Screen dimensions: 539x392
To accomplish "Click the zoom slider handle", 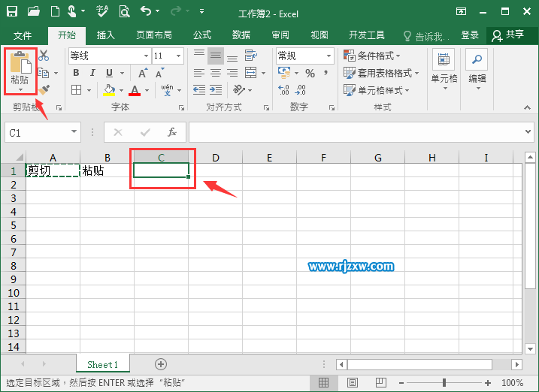I will [x=444, y=382].
